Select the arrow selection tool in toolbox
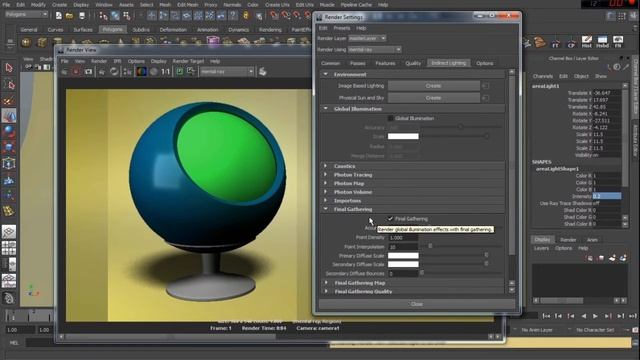Image resolution: width=640 pixels, height=360 pixels. coord(9,68)
